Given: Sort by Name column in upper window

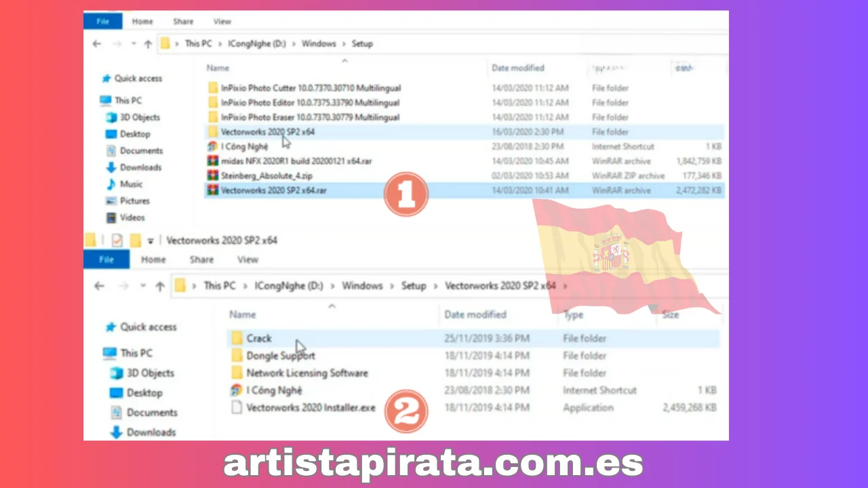Looking at the screenshot, I should click(218, 68).
